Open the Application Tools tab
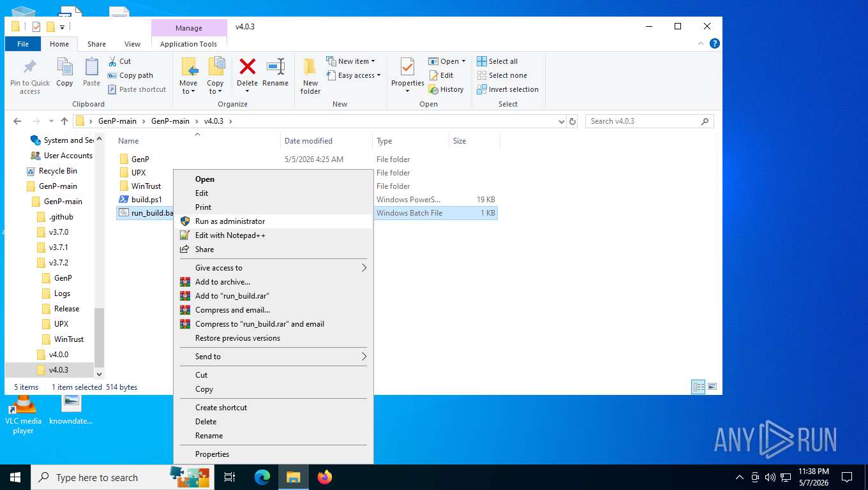This screenshot has height=490, width=868. tap(188, 44)
